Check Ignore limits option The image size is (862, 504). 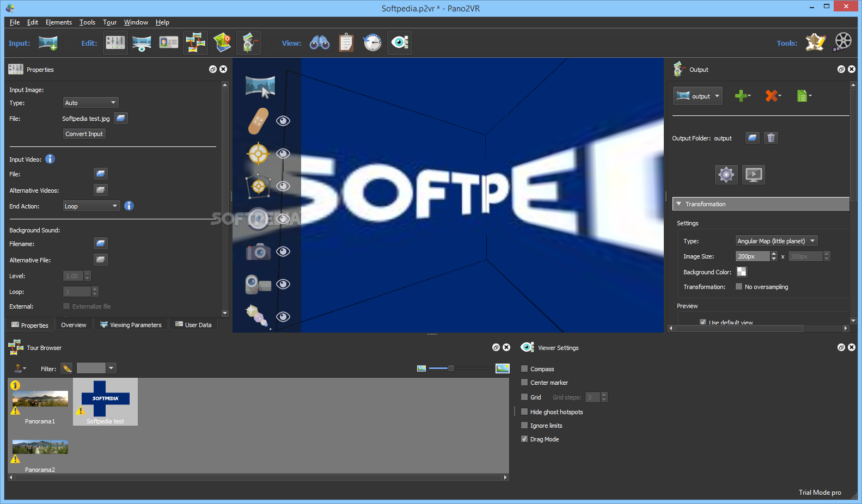point(524,425)
